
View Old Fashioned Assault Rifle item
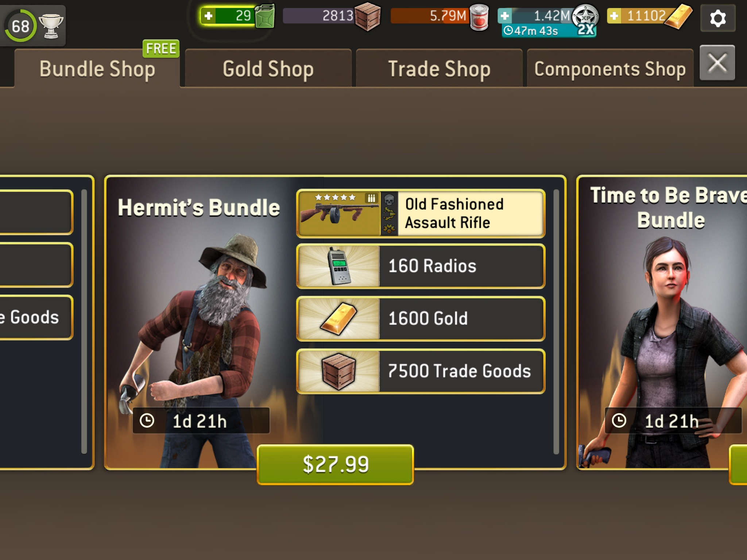[x=421, y=214]
